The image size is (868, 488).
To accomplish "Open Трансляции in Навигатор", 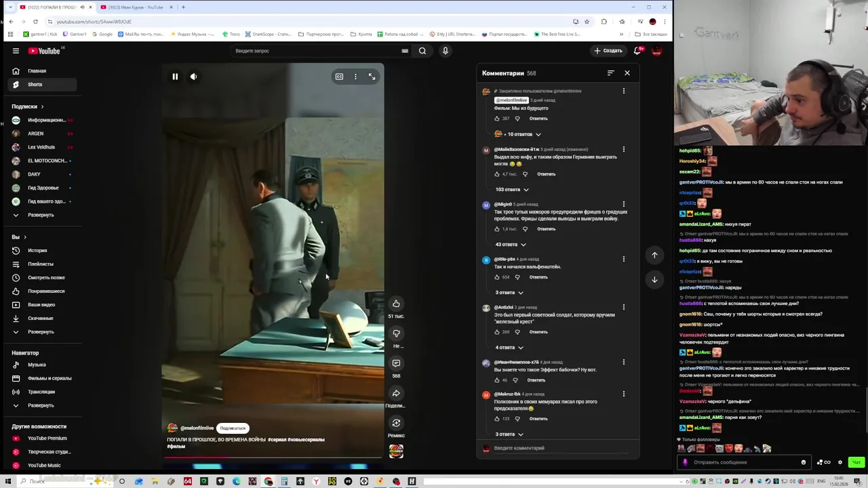I will [x=41, y=392].
